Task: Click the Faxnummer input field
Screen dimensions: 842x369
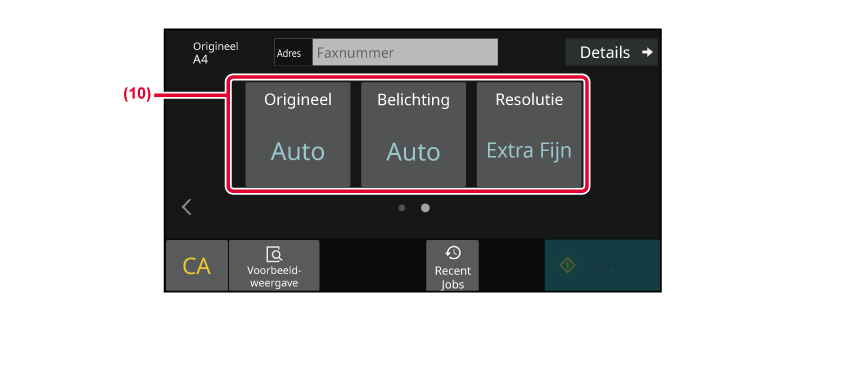Action: click(405, 52)
